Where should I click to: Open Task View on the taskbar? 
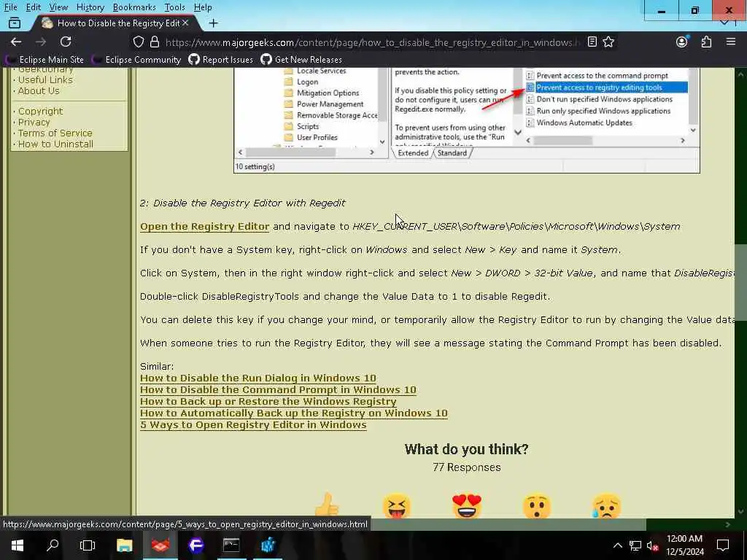tap(88, 545)
